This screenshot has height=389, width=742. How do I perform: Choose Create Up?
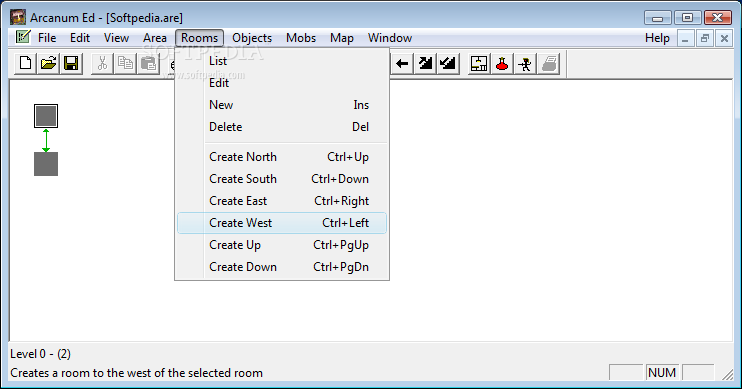[282, 245]
